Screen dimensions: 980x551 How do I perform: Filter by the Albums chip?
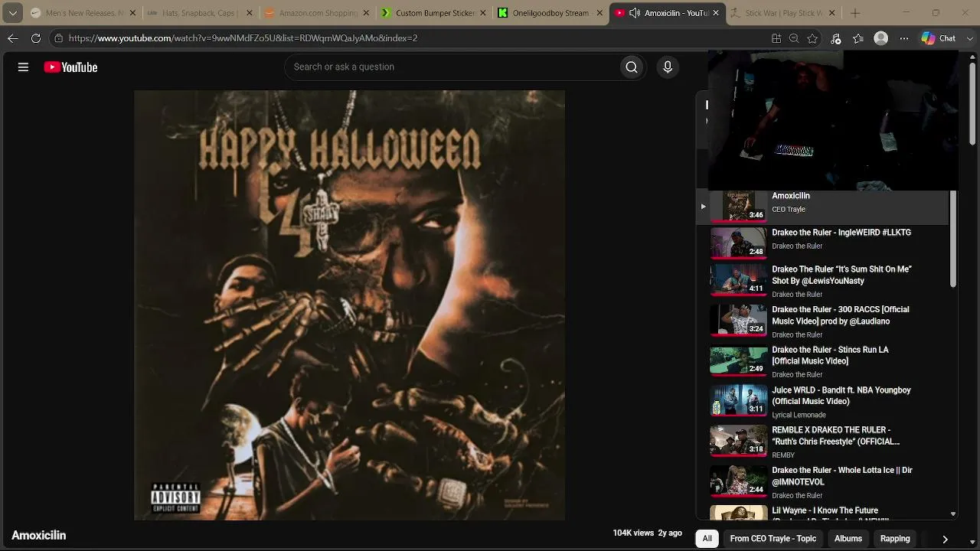click(848, 539)
